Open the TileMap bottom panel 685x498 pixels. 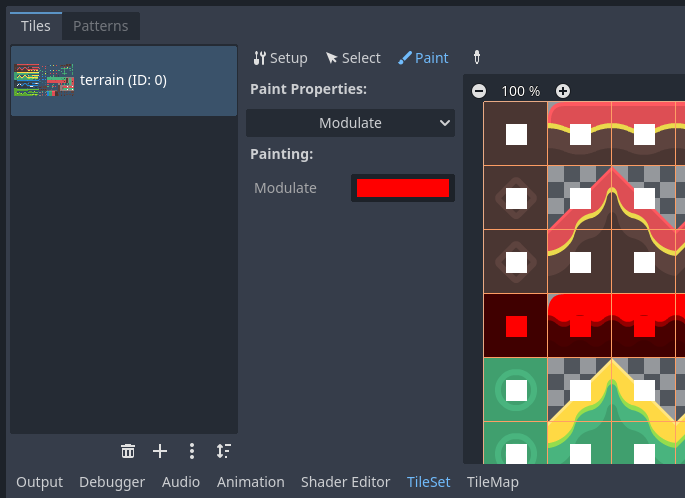click(493, 482)
